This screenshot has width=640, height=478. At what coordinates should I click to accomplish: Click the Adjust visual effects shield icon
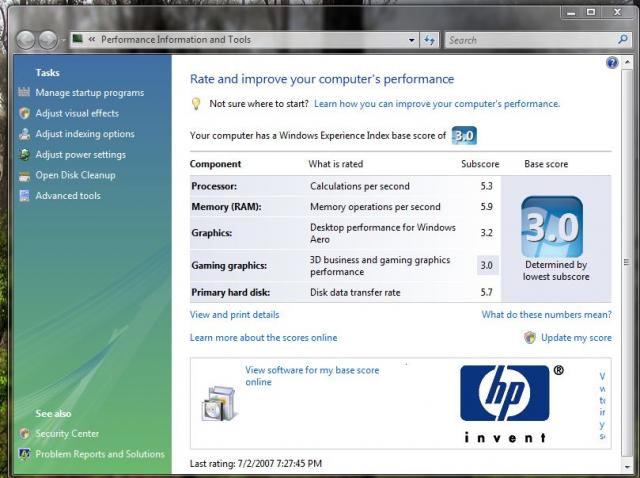coord(24,113)
